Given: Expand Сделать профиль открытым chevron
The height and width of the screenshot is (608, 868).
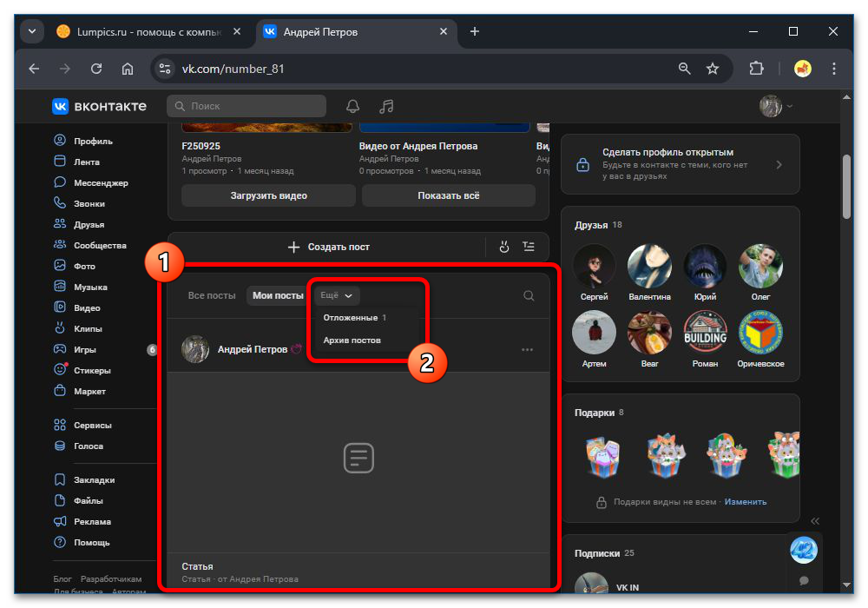Looking at the screenshot, I should [x=779, y=164].
